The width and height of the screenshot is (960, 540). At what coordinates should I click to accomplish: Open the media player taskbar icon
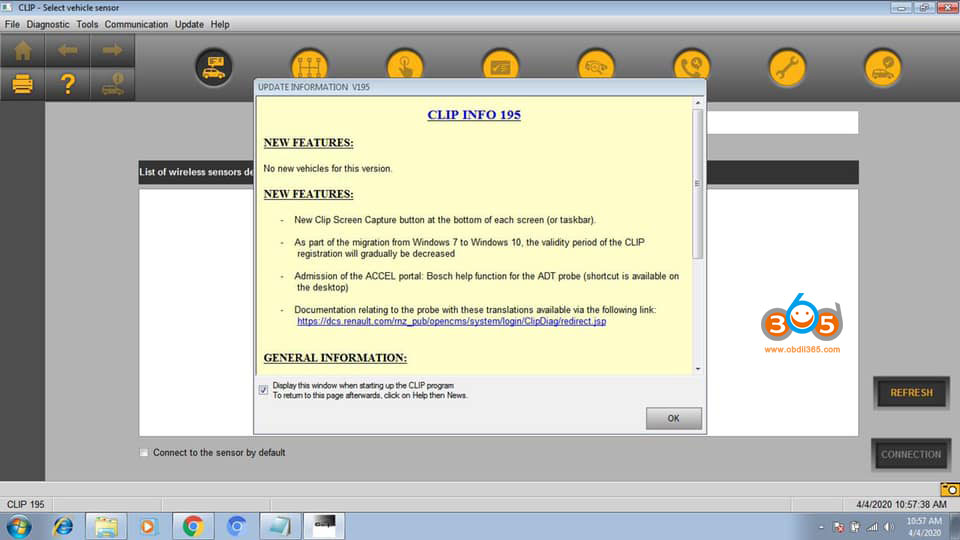[148, 527]
